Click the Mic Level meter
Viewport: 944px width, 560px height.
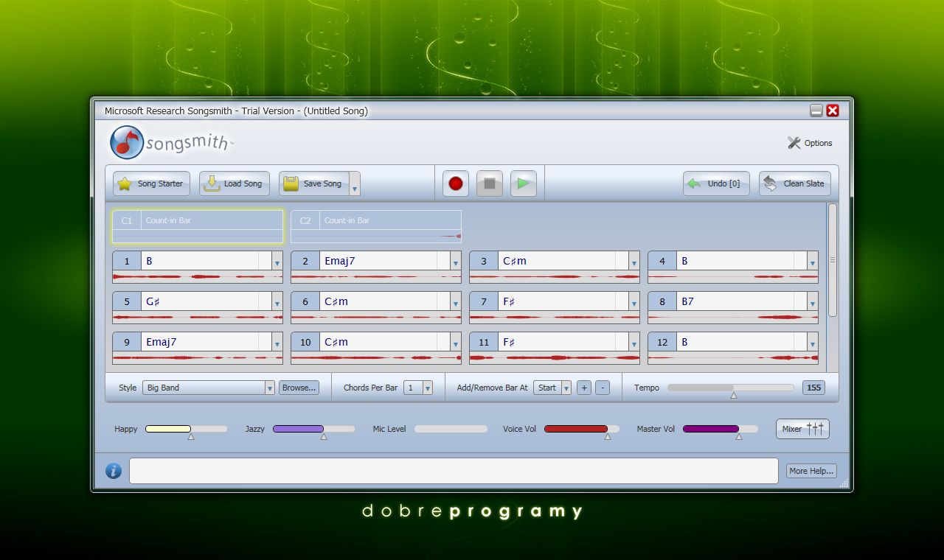click(451, 429)
